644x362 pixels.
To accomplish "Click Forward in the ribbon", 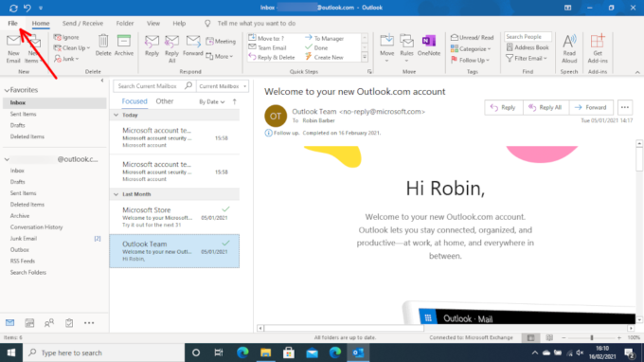I will click(192, 45).
